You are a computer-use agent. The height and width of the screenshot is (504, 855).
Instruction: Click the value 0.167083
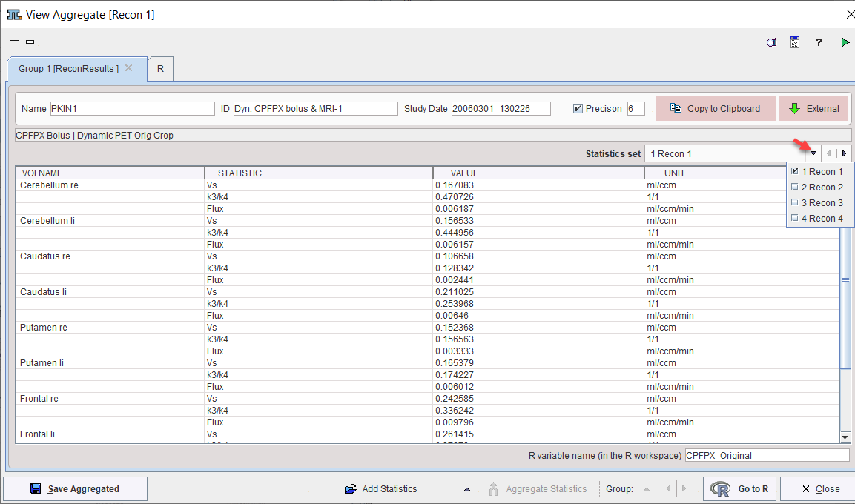point(455,185)
